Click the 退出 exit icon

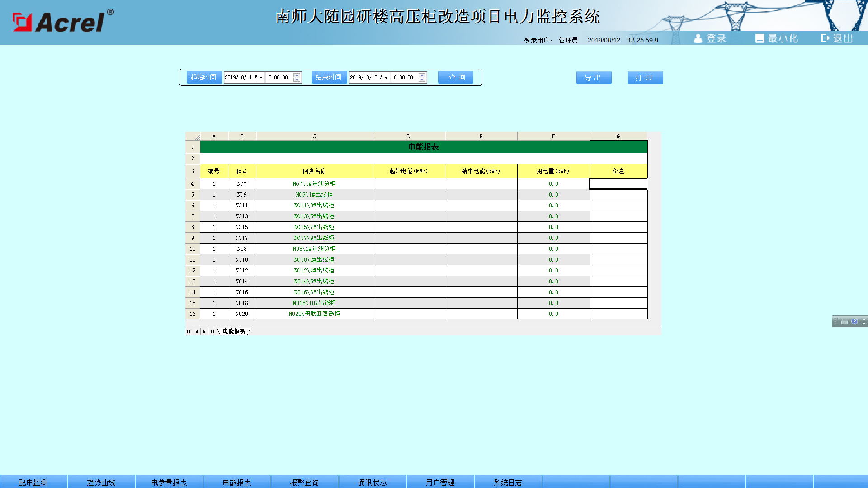click(x=825, y=38)
